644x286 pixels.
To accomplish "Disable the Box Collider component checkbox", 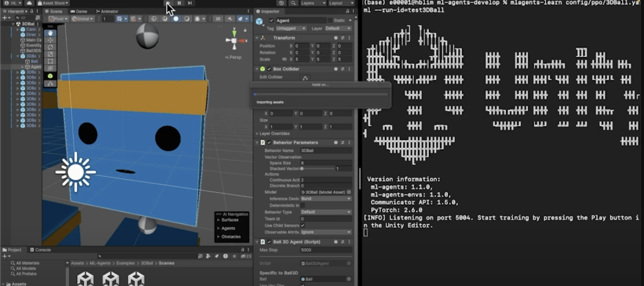I will click(269, 69).
